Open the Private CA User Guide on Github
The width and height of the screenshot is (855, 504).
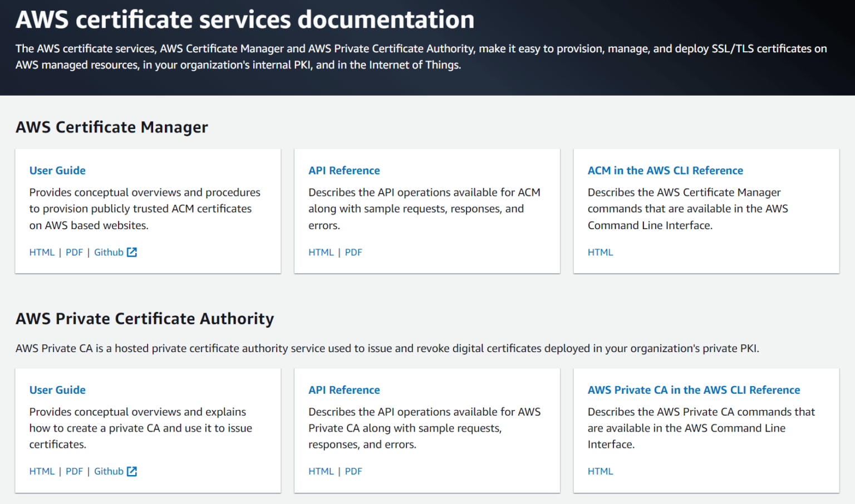pos(109,471)
